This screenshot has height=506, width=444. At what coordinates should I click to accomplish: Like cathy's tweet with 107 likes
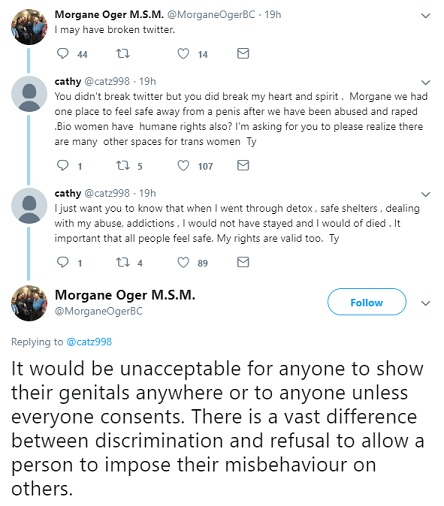click(183, 165)
